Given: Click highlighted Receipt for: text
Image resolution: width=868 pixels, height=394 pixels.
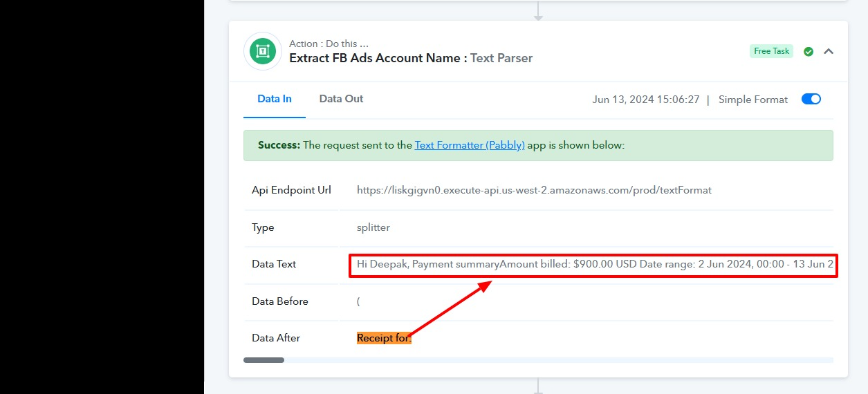Looking at the screenshot, I should pos(384,338).
